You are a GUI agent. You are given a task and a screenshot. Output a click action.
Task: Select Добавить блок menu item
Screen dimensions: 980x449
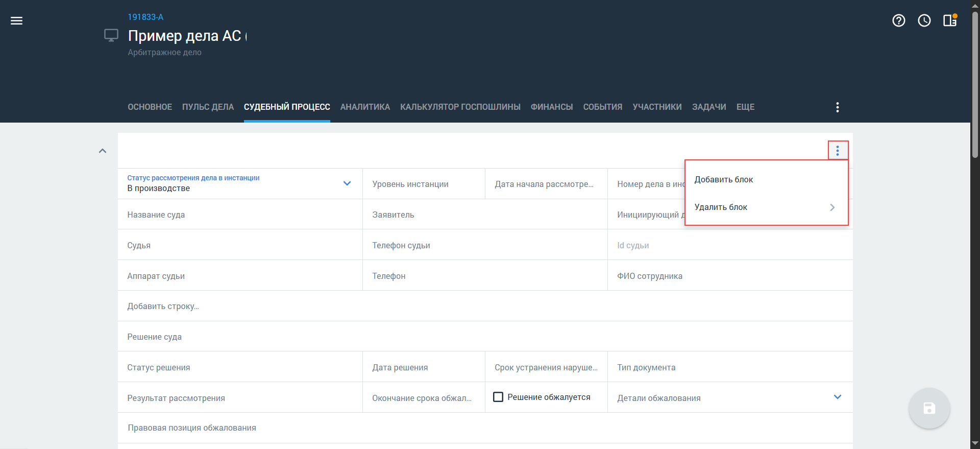coord(724,179)
